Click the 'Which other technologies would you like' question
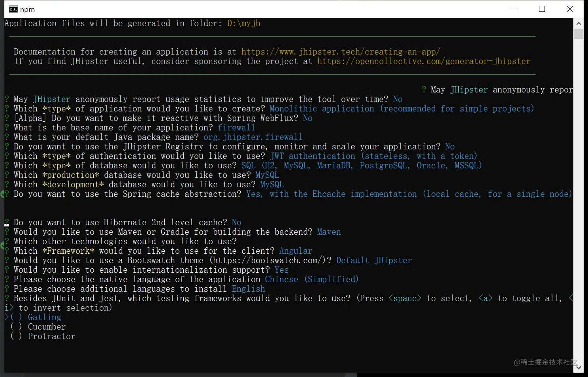 (125, 241)
